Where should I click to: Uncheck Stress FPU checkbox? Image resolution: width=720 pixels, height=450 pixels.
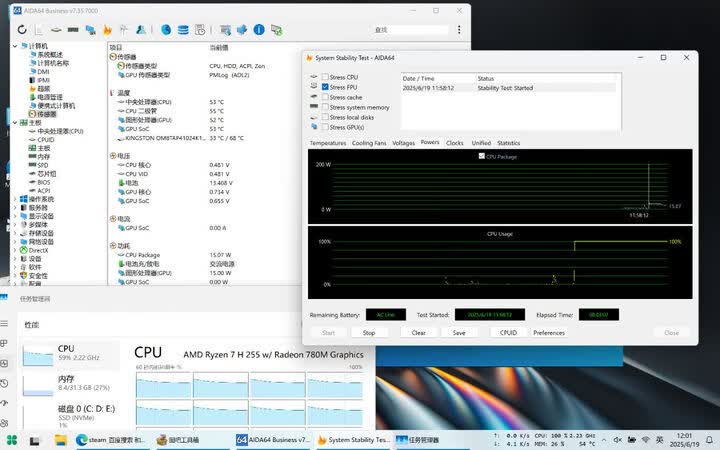pyautogui.click(x=325, y=87)
